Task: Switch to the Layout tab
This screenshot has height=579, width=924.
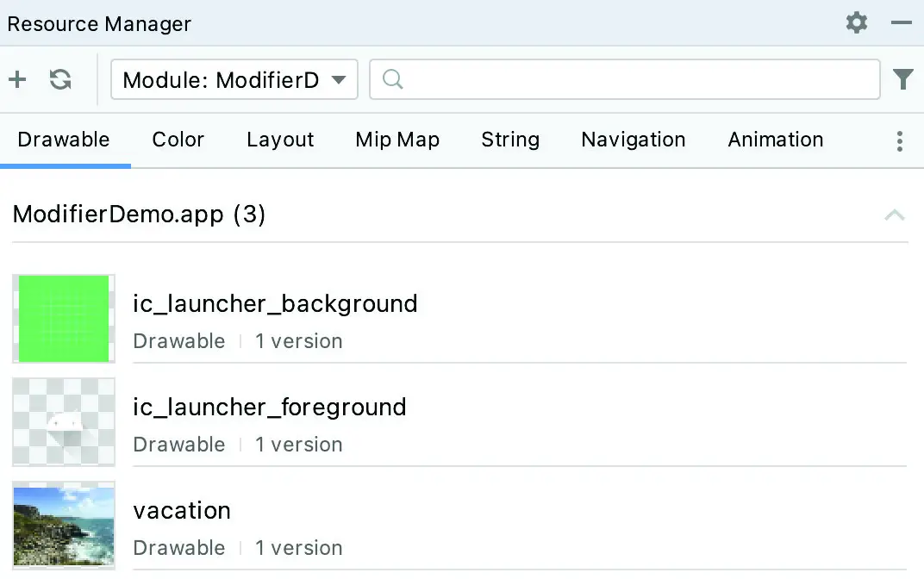Action: coord(280,140)
